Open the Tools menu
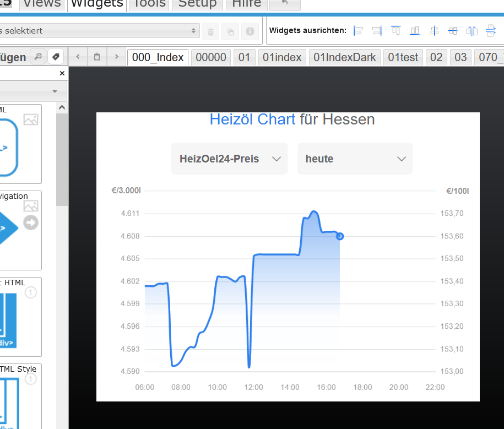Screen dimensions: 504x429 149,4
